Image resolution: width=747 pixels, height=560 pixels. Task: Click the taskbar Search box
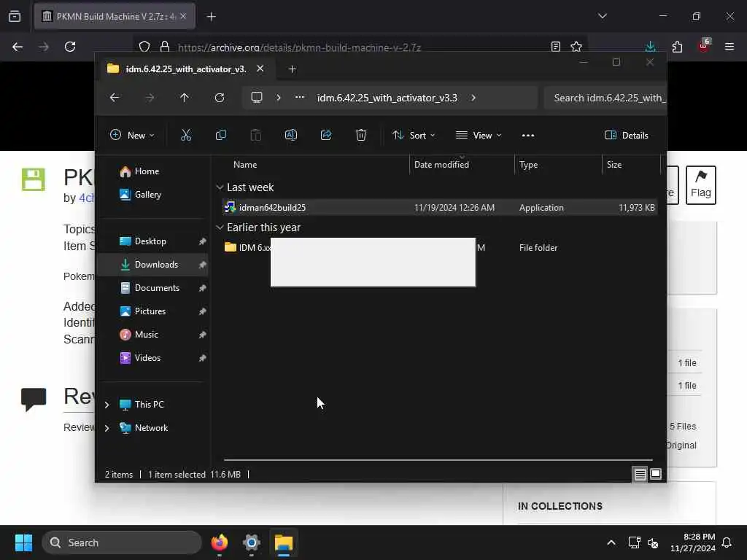(122, 542)
